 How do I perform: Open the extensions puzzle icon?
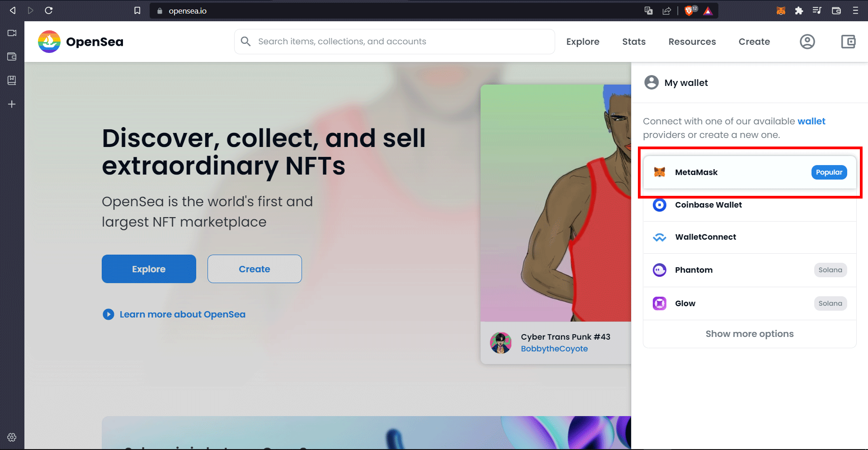click(799, 10)
